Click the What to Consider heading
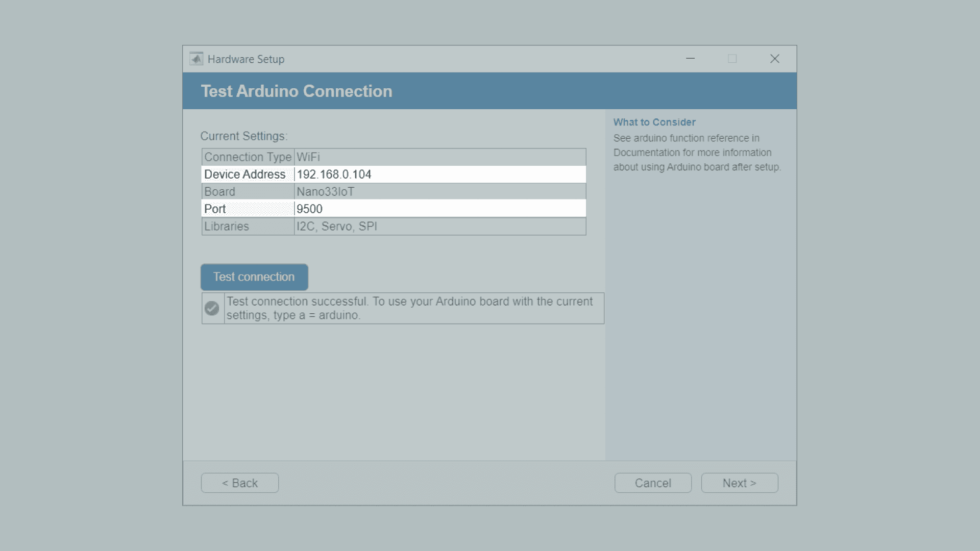 [x=654, y=122]
